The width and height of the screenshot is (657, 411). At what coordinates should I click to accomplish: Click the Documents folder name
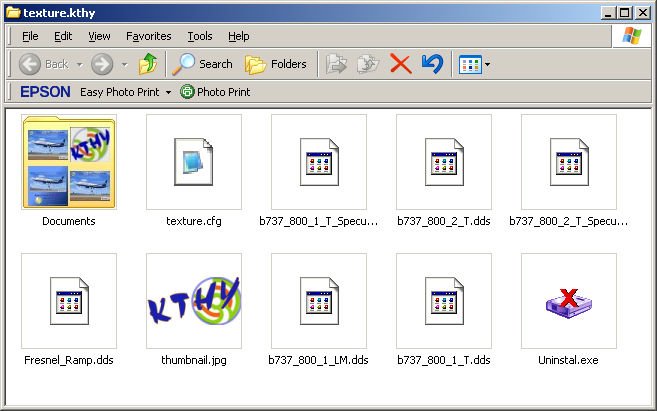(x=69, y=221)
